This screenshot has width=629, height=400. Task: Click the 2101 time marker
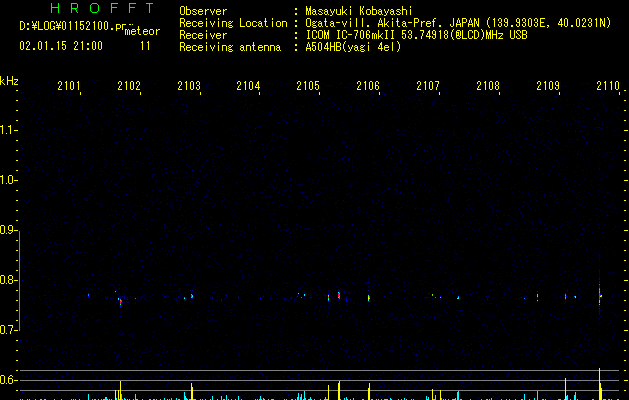point(69,86)
